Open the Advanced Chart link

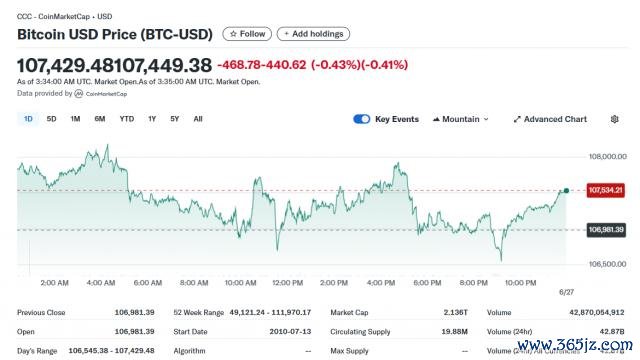pyautogui.click(x=550, y=119)
